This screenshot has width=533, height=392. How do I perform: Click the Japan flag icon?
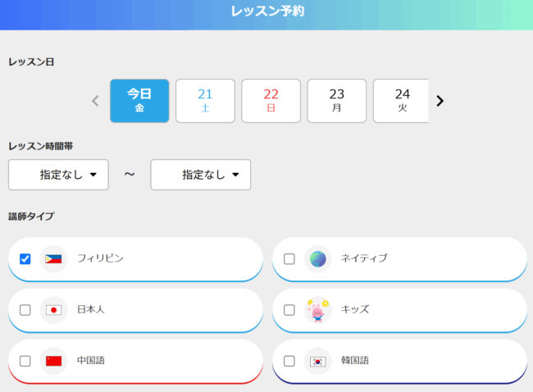click(53, 310)
